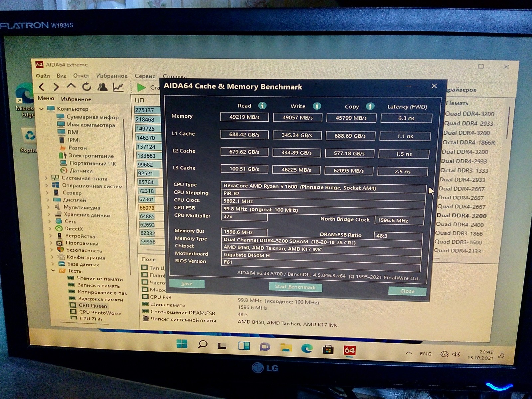Click the green Start play icon
The width and height of the screenshot is (532, 399).
click(x=141, y=87)
